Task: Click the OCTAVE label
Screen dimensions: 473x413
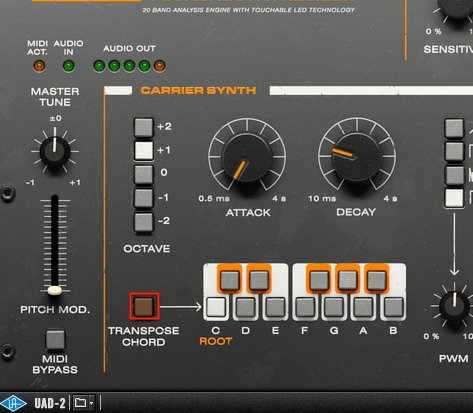Action: (x=147, y=249)
